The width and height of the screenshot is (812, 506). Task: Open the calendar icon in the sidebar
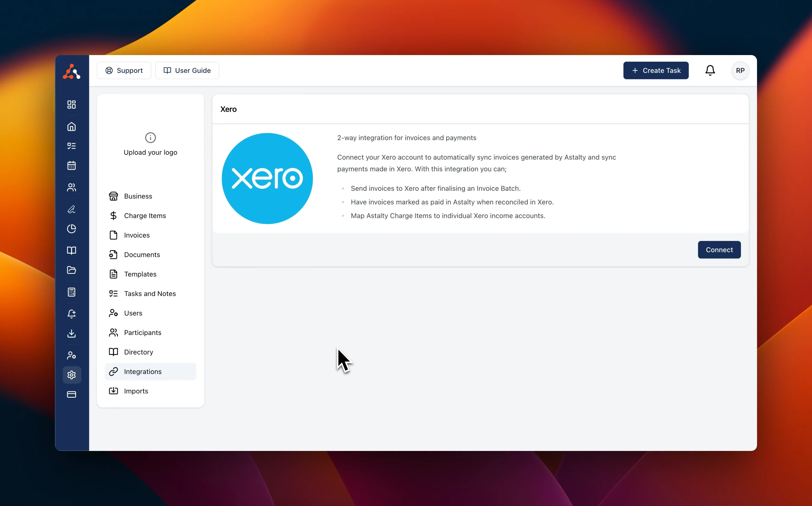click(71, 165)
